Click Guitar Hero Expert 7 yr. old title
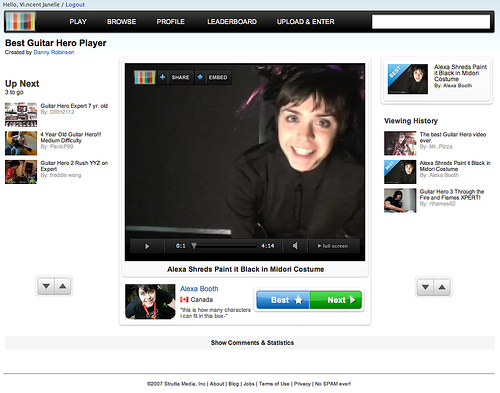The image size is (500, 393). point(74,106)
